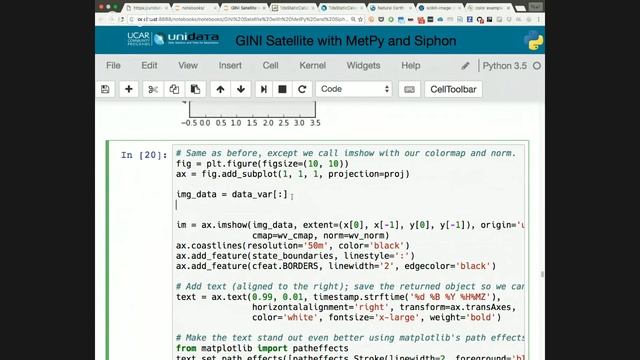Switch to the color example browser tab
The image size is (640, 360).
click(489, 8)
